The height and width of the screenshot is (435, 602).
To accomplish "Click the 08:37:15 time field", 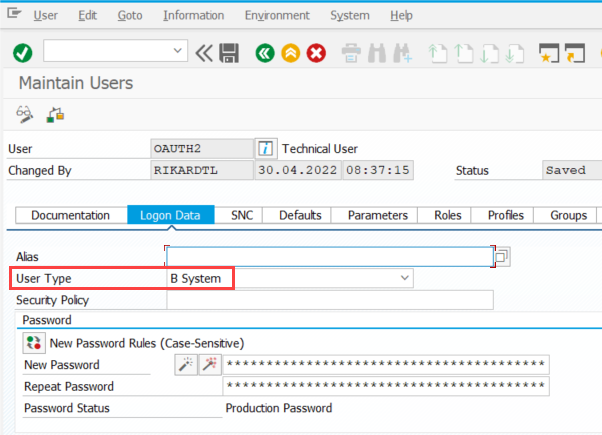I will coord(378,170).
